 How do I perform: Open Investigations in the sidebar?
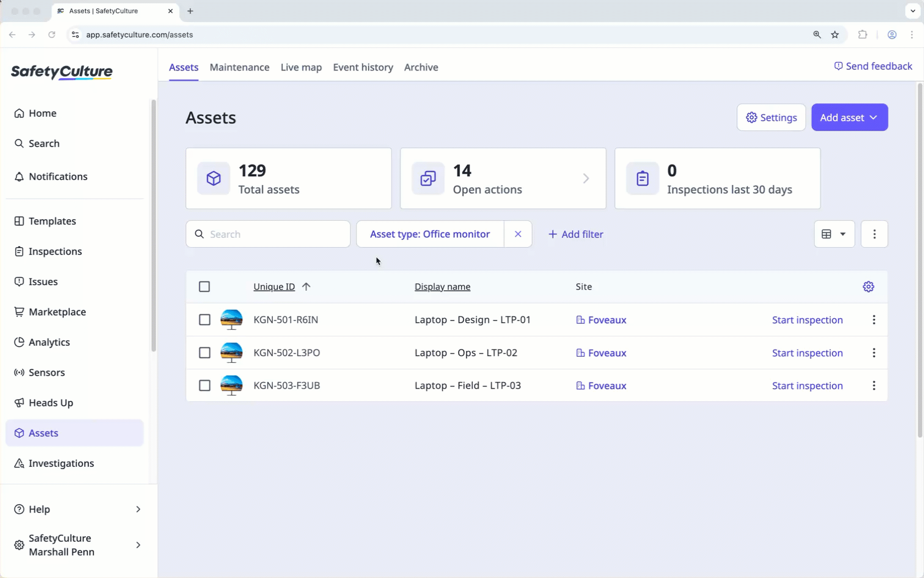coord(54,463)
